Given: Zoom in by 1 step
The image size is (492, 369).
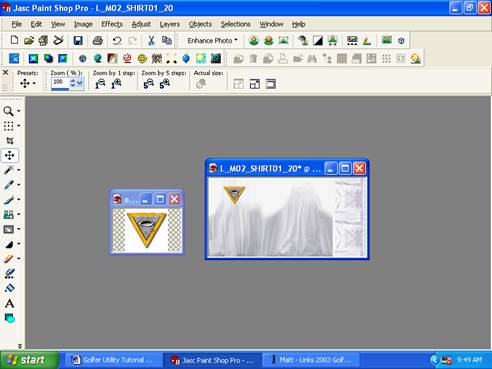Looking at the screenshot, I should tap(116, 84).
